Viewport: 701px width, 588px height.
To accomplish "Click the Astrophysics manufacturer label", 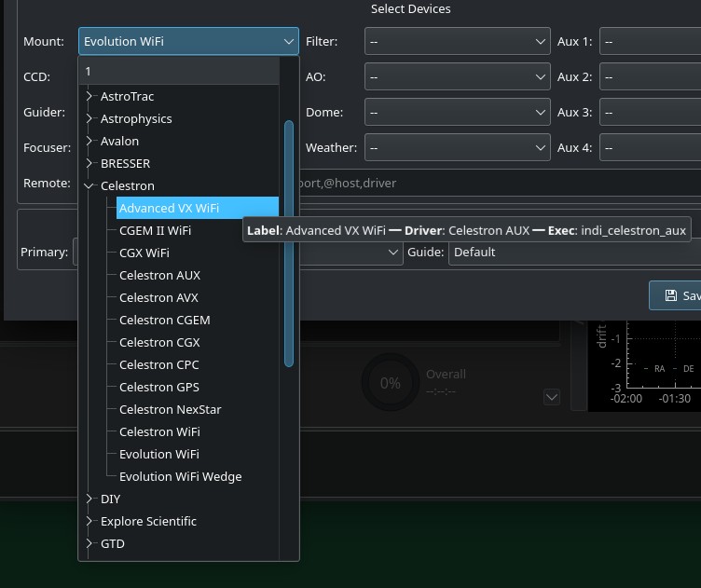I will (x=136, y=118).
